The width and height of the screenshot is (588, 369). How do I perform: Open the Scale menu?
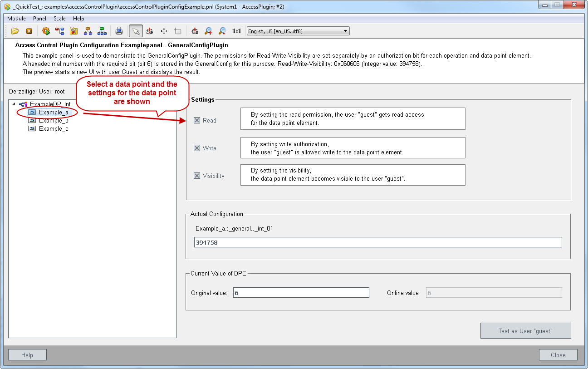(x=59, y=19)
